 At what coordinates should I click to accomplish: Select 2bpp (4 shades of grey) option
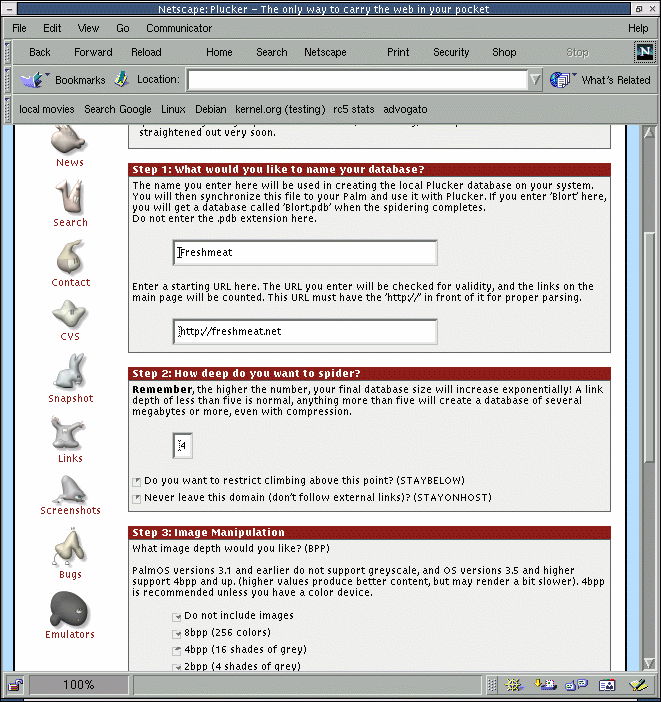[x=176, y=667]
